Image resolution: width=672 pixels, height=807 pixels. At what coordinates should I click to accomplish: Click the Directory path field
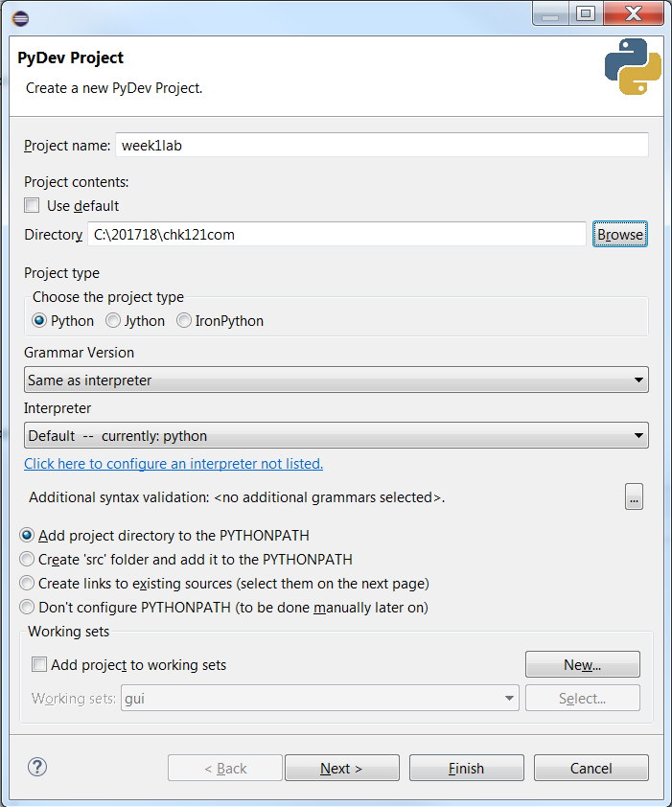pos(336,234)
